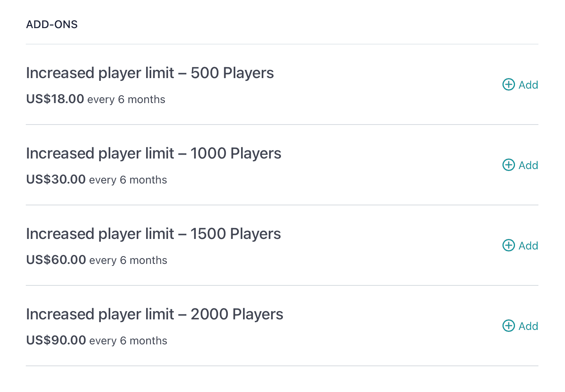Click 'every 6 months' beside US$60.00
The width and height of the screenshot is (565, 392).
(x=128, y=260)
